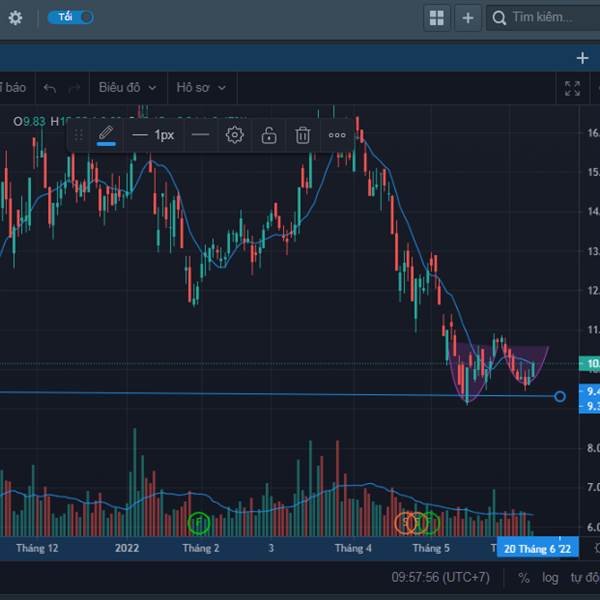Click the undo arrow in chart toolbar
This screenshot has height=600, width=600.
click(50, 88)
